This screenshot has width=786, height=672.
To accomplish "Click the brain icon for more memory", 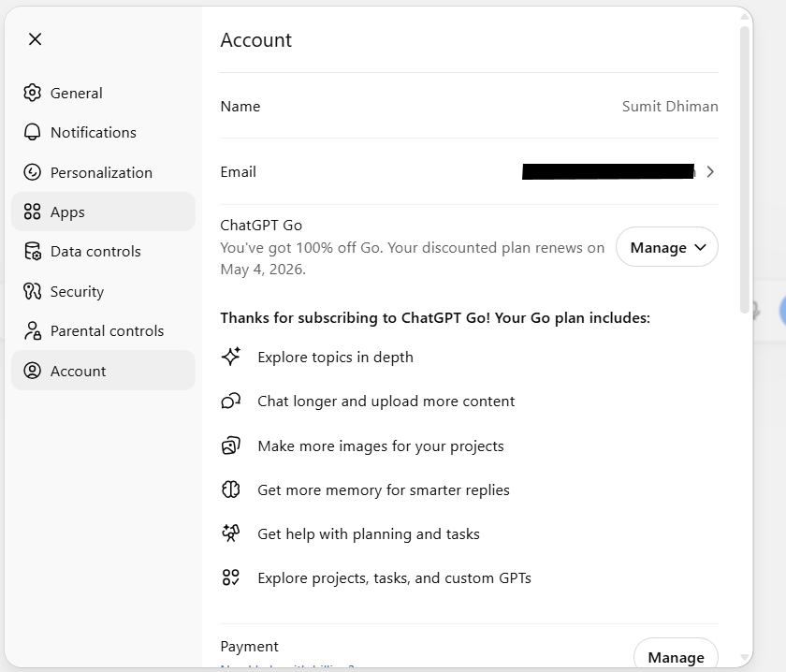I will click(x=231, y=489).
